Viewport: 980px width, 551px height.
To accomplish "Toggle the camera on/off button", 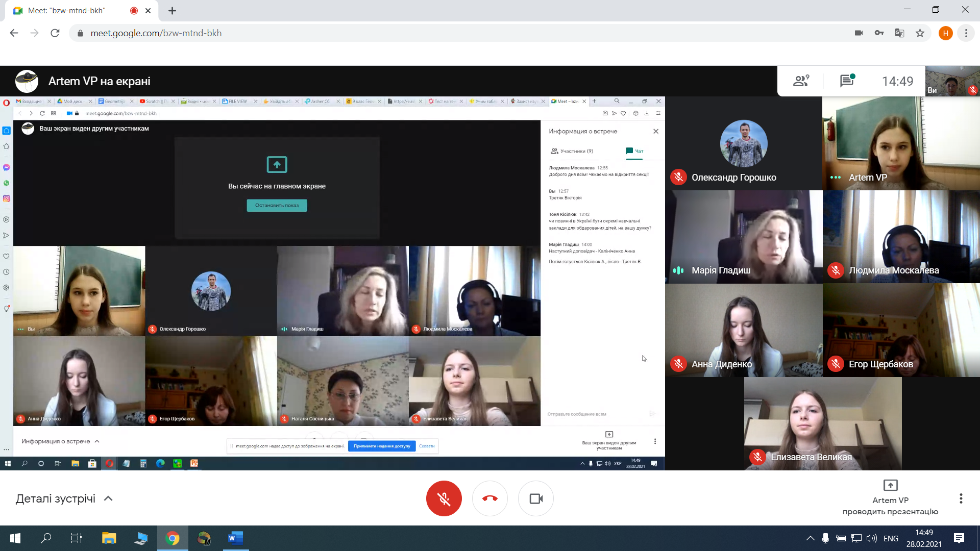I will click(535, 498).
